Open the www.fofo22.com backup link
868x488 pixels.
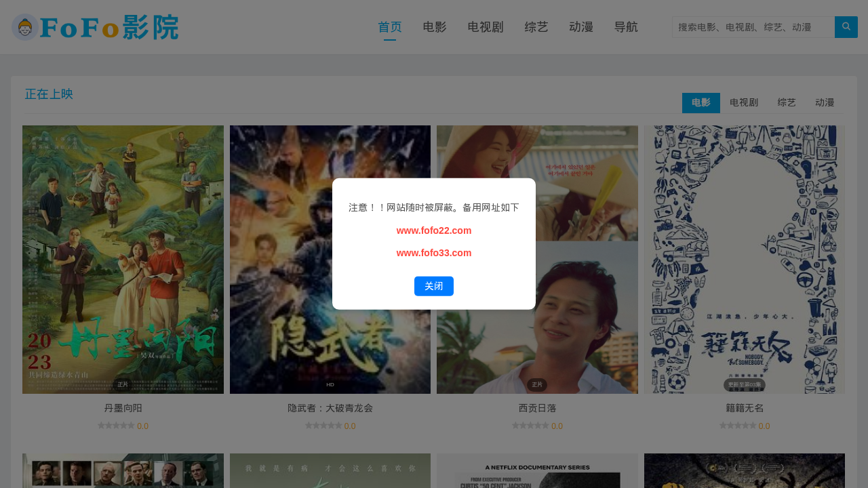(x=434, y=230)
